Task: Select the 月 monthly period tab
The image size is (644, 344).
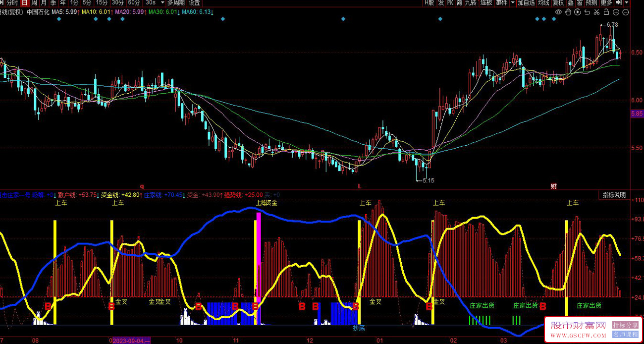Action: tap(44, 2)
